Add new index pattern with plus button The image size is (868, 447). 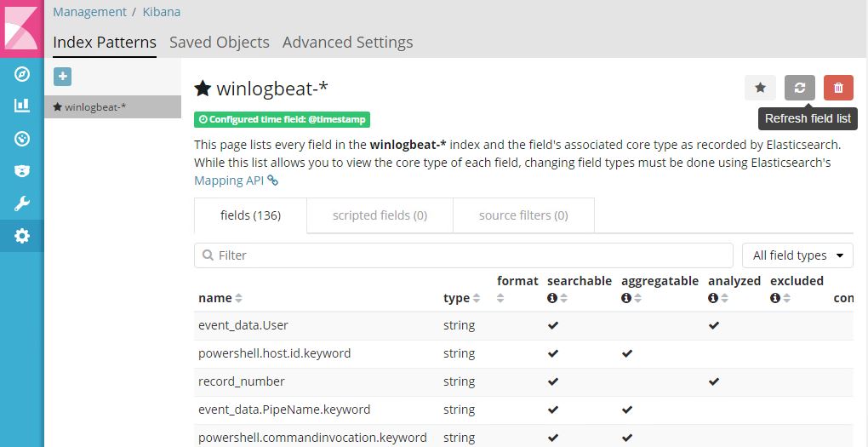point(62,77)
